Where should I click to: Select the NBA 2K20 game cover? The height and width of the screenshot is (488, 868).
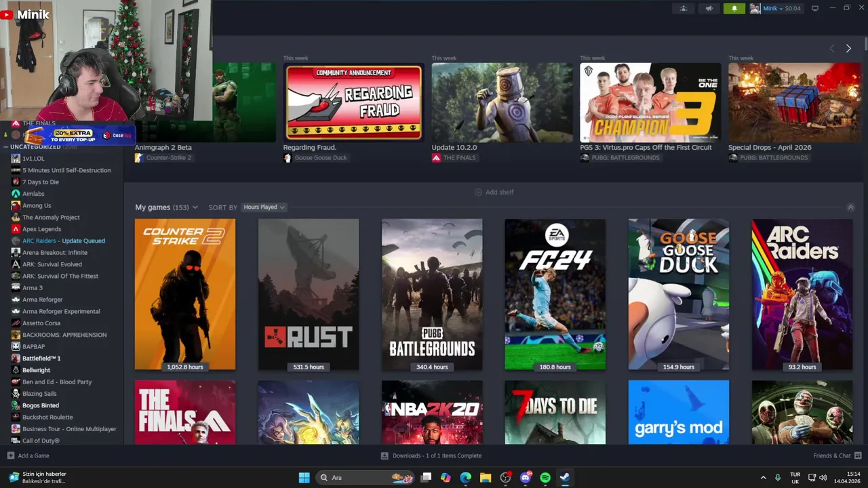pos(432,412)
